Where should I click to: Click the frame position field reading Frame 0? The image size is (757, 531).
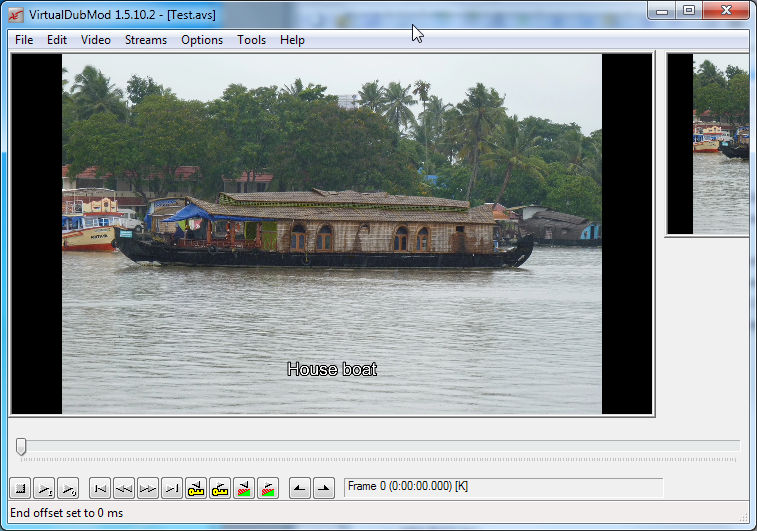click(x=503, y=487)
